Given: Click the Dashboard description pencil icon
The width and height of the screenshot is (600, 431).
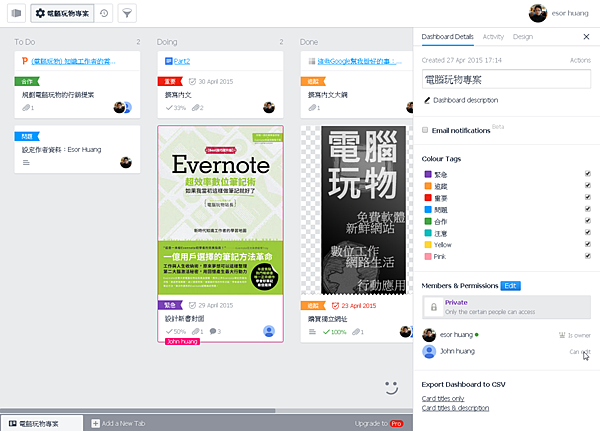Looking at the screenshot, I should tap(427, 100).
